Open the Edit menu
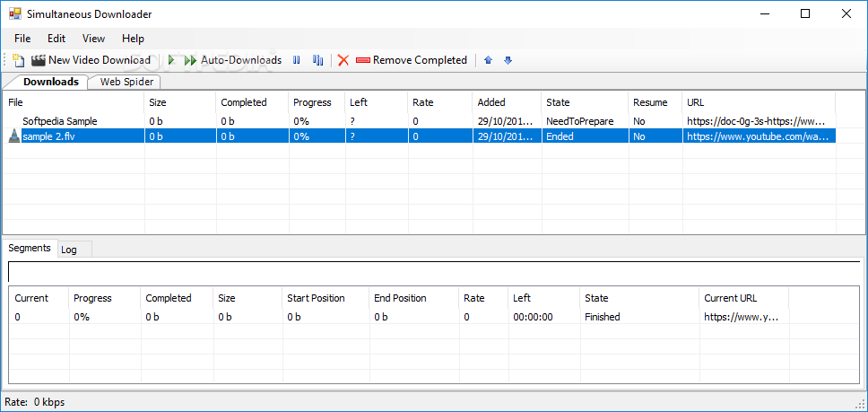 coord(56,39)
